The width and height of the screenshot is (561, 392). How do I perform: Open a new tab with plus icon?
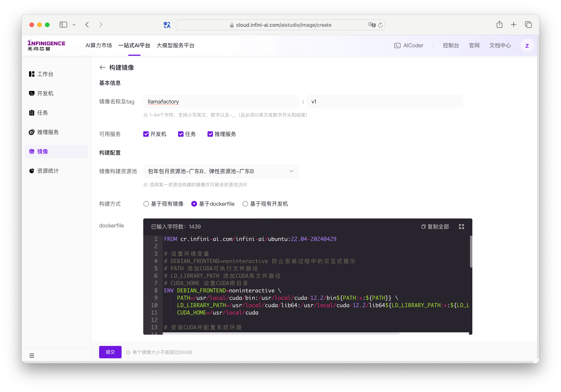coord(514,25)
